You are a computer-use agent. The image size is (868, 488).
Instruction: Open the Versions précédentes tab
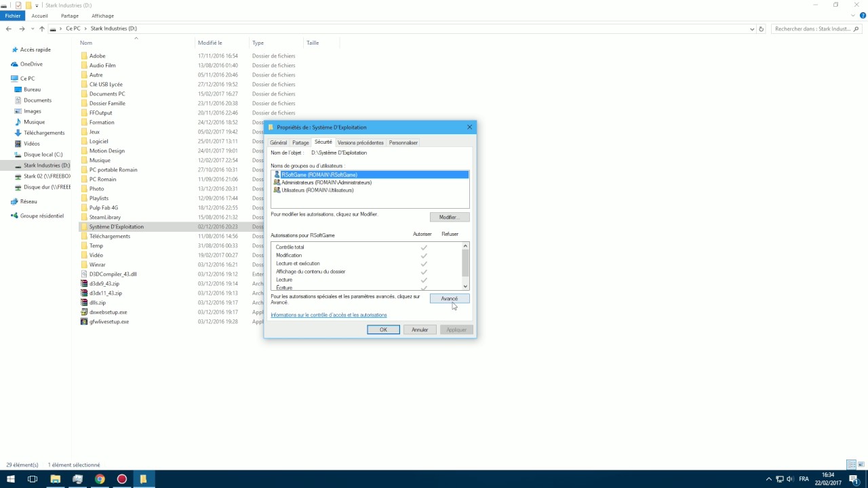(x=360, y=143)
